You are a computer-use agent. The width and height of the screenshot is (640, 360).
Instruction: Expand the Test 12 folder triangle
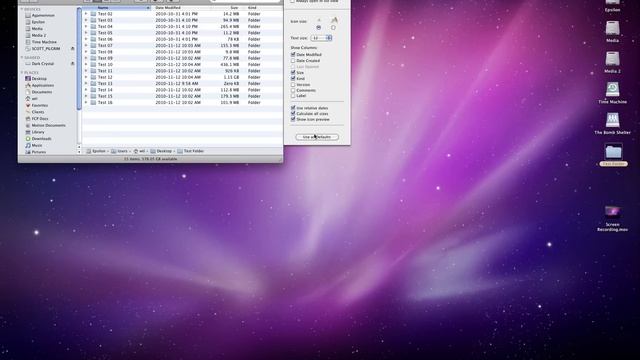point(86,77)
